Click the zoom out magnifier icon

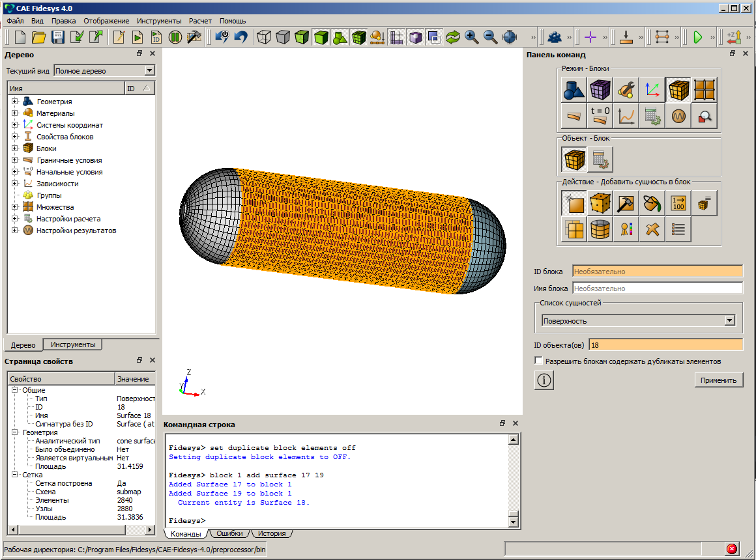coord(490,37)
